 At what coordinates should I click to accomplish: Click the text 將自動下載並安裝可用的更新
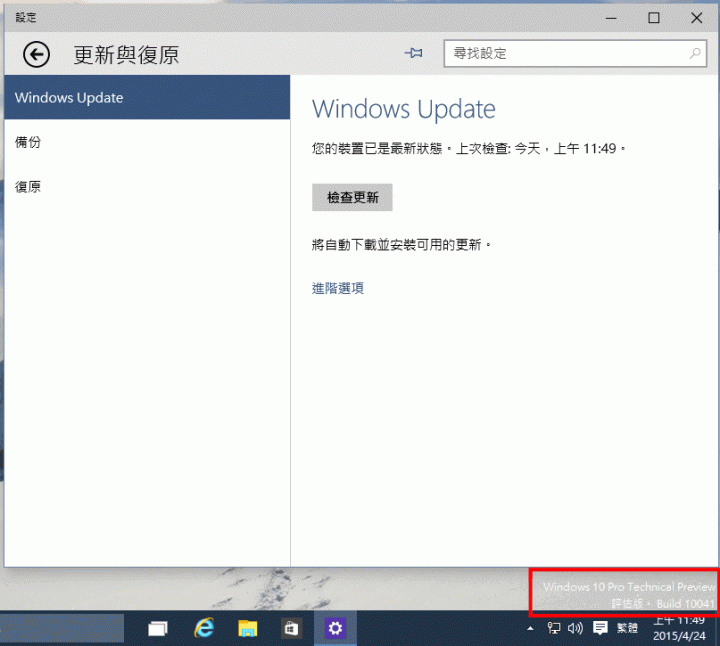point(396,245)
